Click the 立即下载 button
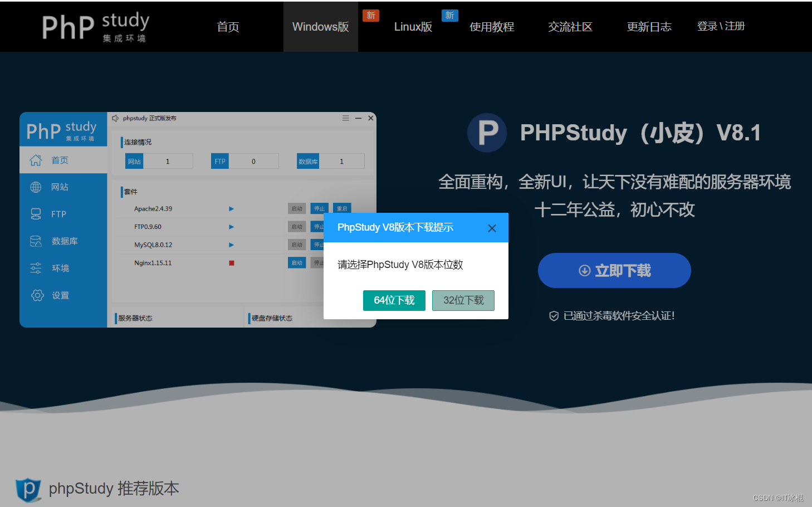 coord(614,270)
